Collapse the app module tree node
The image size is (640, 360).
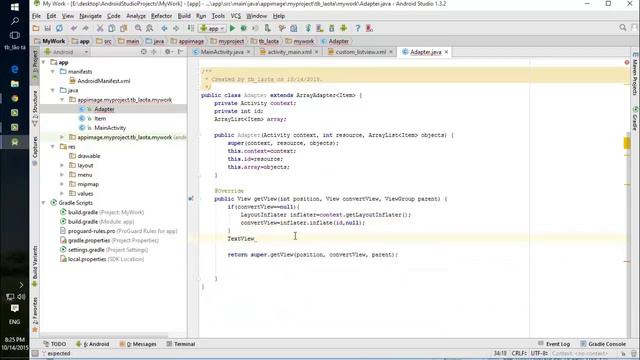click(44, 62)
